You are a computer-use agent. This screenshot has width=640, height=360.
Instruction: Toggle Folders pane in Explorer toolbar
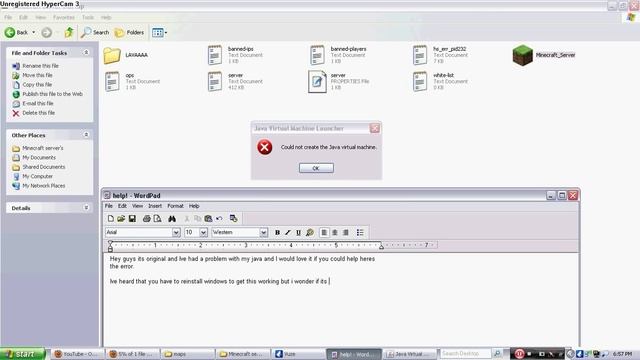129,32
